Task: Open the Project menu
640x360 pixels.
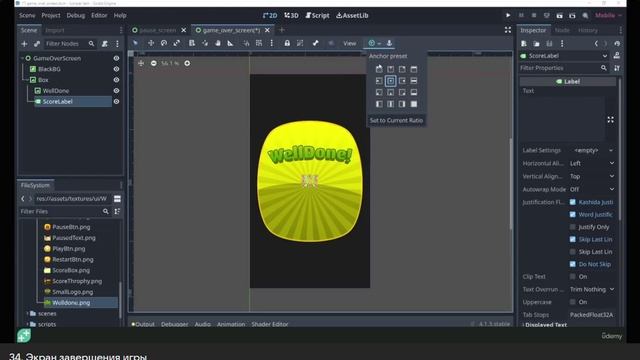Action: (51, 16)
